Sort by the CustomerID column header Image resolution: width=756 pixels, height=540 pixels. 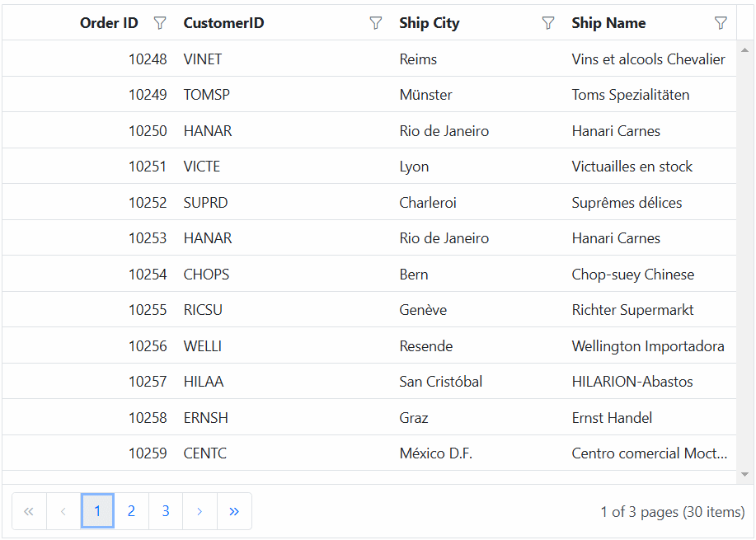(x=223, y=23)
